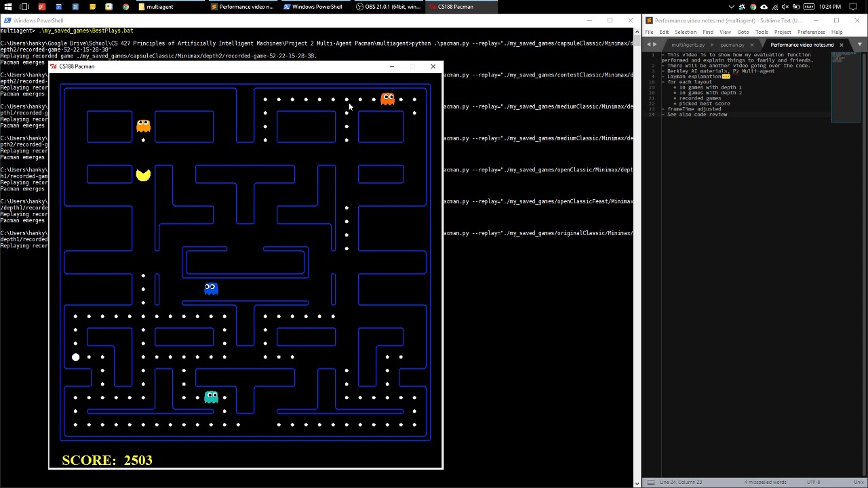The image size is (868, 488).
Task: Click the light orange ghost above Pacman
Action: pos(143,126)
